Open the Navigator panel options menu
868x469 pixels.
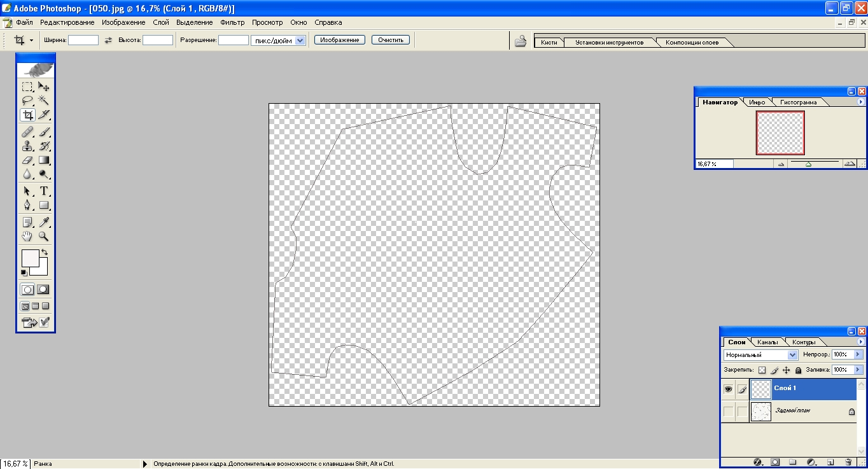[x=862, y=102]
